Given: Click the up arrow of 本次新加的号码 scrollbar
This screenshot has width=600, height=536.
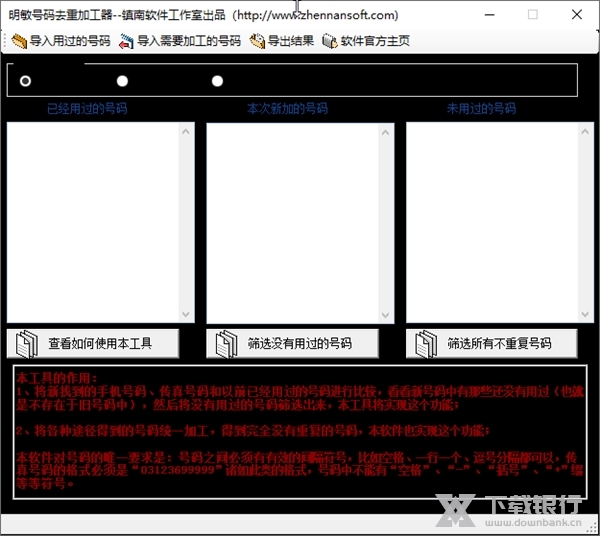Looking at the screenshot, I should tap(386, 132).
